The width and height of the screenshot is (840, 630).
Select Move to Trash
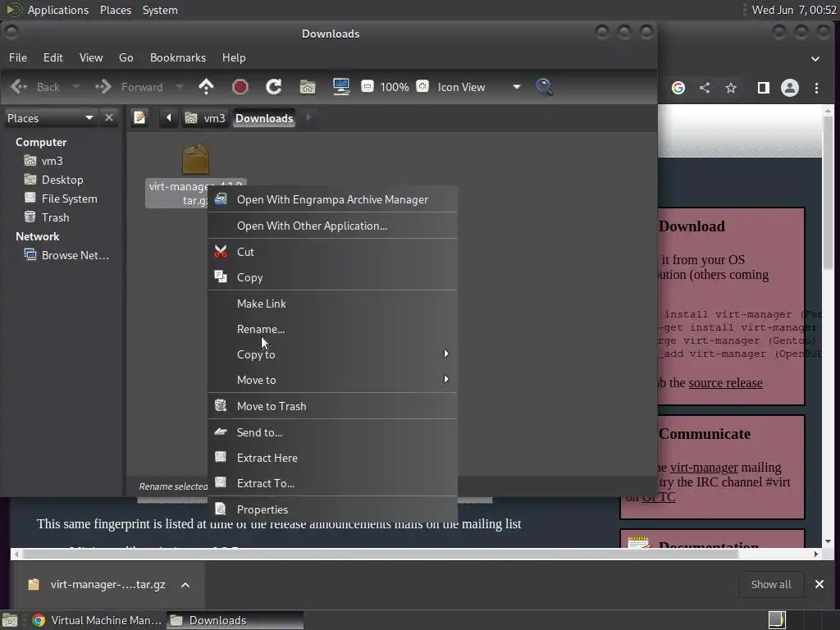[x=332, y=406]
